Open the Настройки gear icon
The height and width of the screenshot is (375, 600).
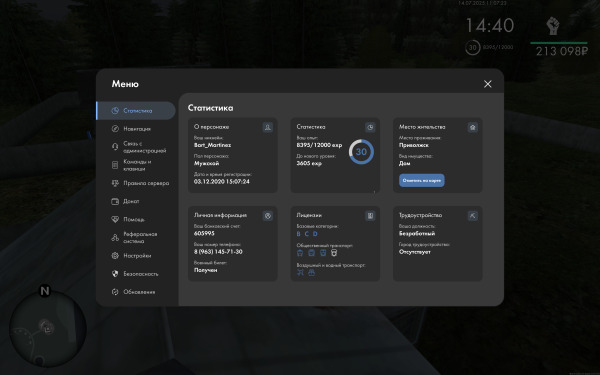(x=115, y=256)
